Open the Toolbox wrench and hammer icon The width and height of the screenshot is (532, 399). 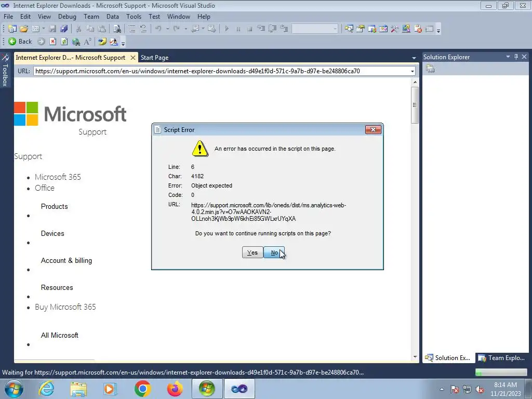tap(395, 29)
